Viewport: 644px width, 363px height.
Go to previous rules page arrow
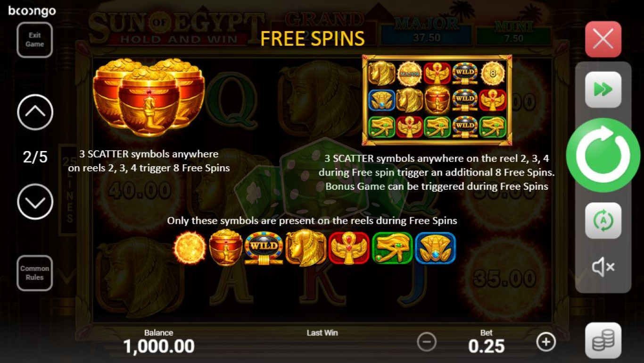tap(35, 112)
